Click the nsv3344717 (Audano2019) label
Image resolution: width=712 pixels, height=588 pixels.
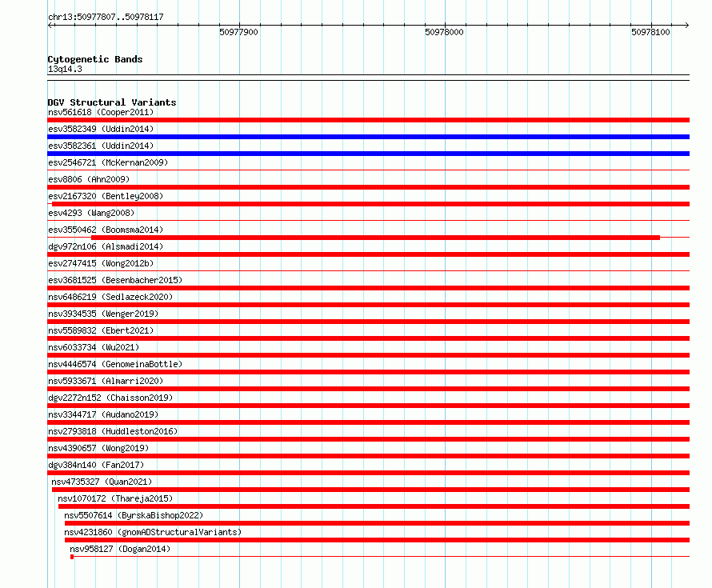[x=103, y=414]
